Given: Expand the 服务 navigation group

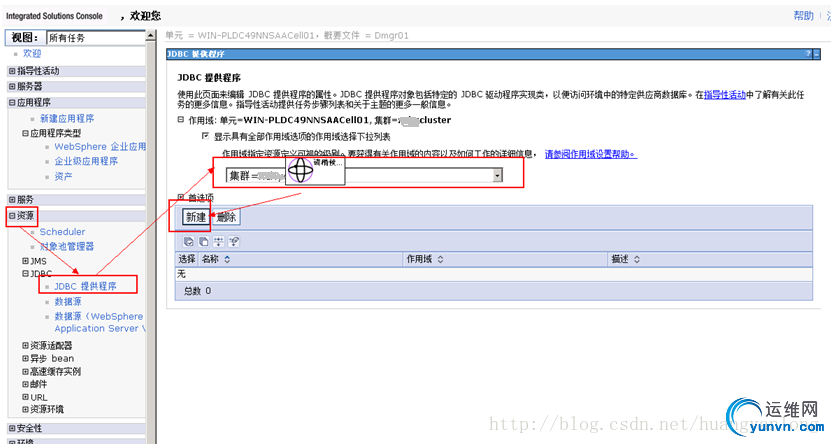Looking at the screenshot, I should click(x=12, y=200).
